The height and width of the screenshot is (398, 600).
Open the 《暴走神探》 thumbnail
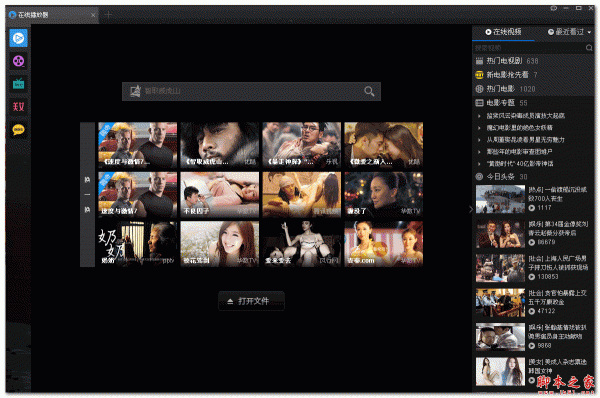tap(302, 145)
